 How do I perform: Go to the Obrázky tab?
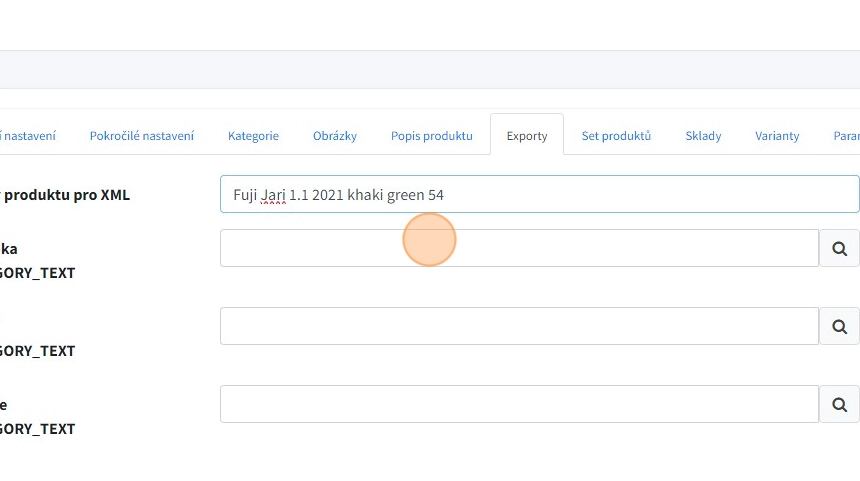334,136
